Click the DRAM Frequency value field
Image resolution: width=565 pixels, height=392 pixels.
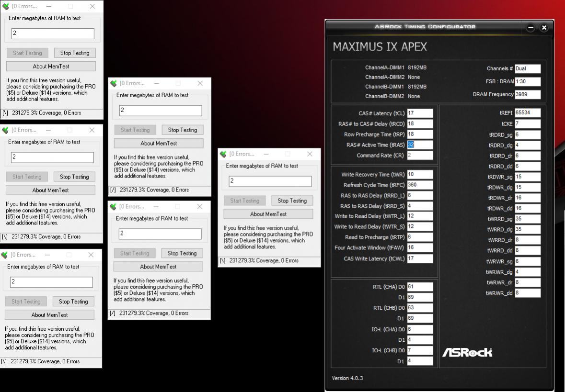pyautogui.click(x=528, y=94)
